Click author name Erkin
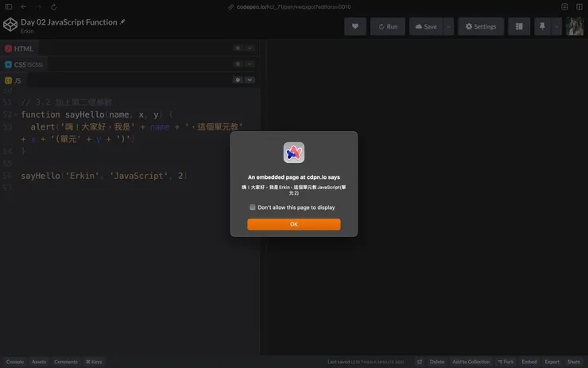588x368 pixels. [27, 31]
